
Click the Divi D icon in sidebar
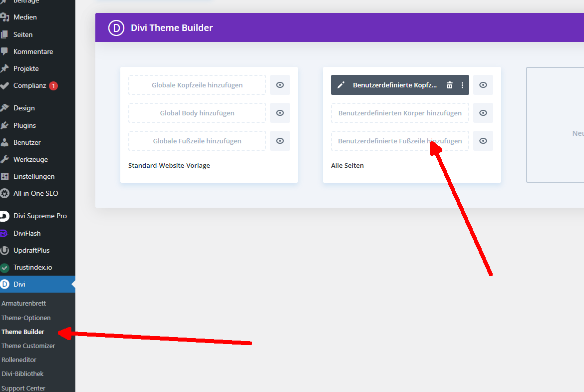(x=4, y=284)
